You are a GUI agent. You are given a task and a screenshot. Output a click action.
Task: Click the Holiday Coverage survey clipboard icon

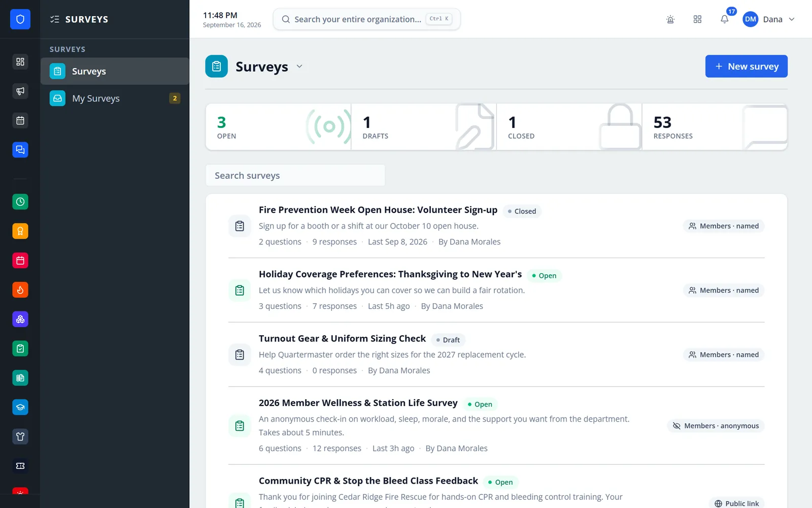pyautogui.click(x=240, y=291)
